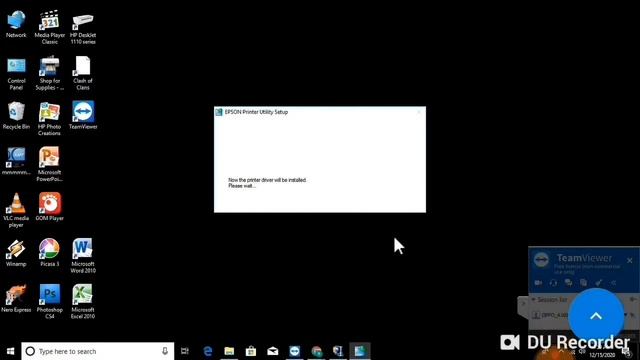
Task: Launch Winamp desktop shortcut
Action: pos(16,253)
